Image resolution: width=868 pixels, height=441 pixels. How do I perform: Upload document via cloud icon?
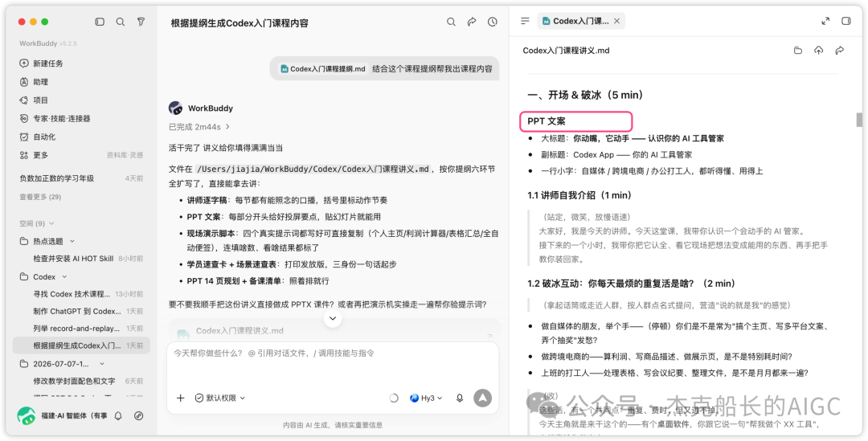[x=819, y=51]
